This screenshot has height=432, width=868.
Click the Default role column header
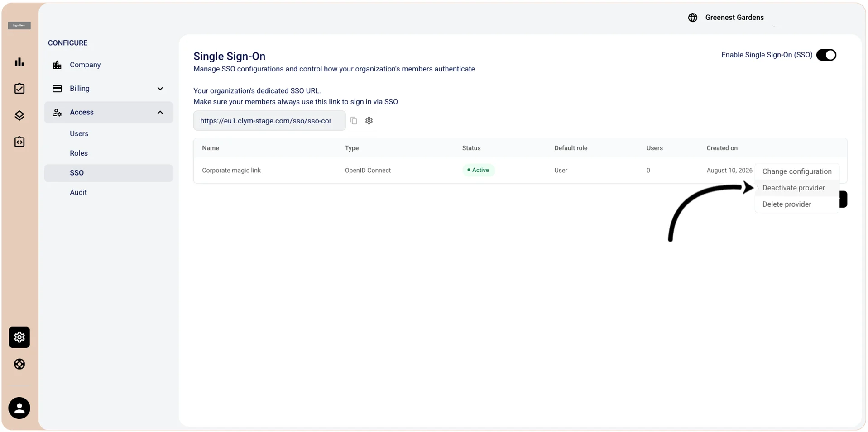pos(571,148)
